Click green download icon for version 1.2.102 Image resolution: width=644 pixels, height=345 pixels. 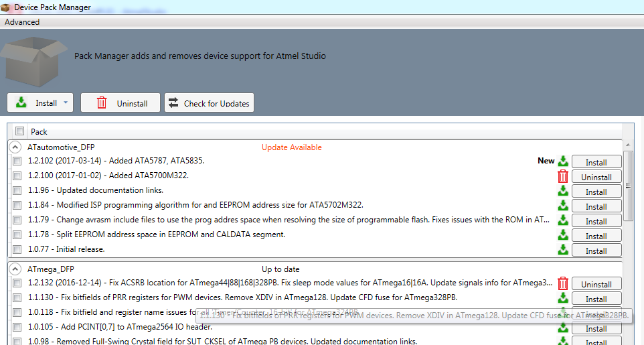[563, 161]
